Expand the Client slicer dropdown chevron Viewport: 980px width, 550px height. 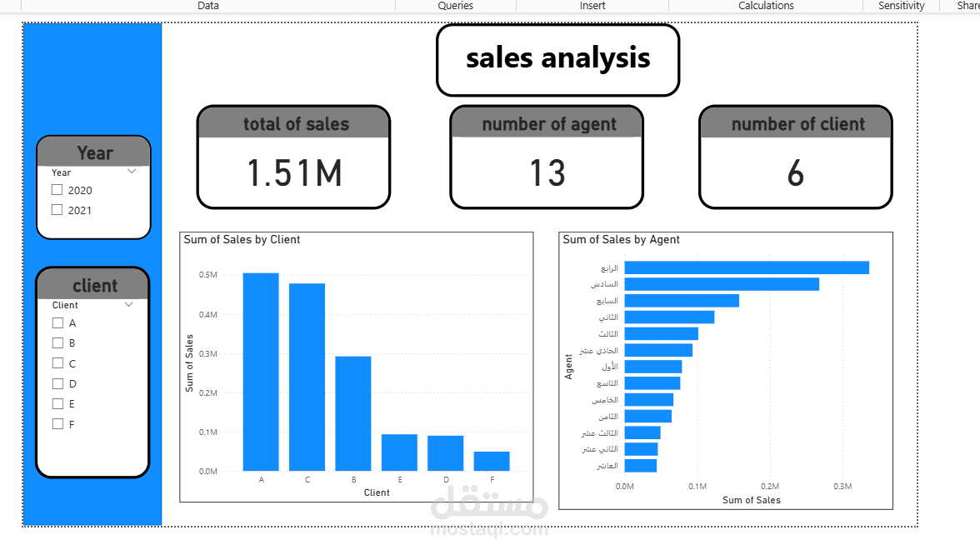pos(128,304)
